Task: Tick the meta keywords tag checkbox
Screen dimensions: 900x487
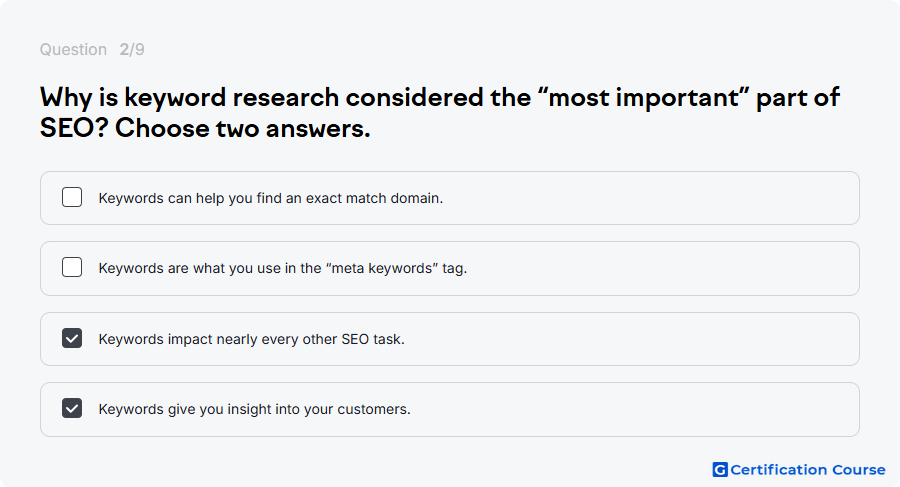Action: tap(72, 267)
